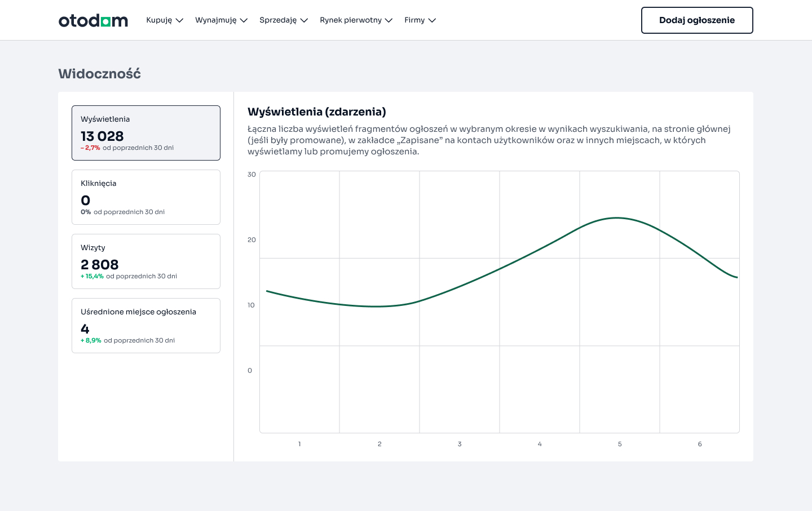
Task: Click the Dodaj ogłoszenie button
Action: tap(697, 20)
